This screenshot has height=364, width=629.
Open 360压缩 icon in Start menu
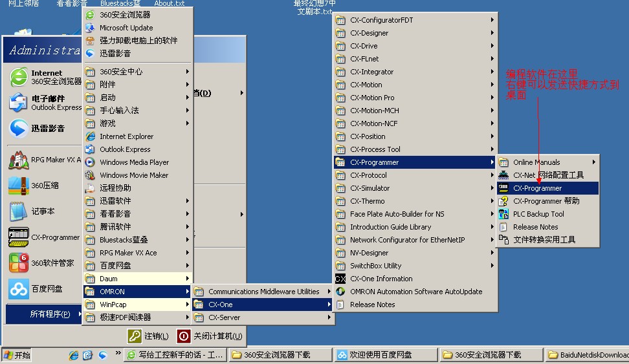(18, 186)
